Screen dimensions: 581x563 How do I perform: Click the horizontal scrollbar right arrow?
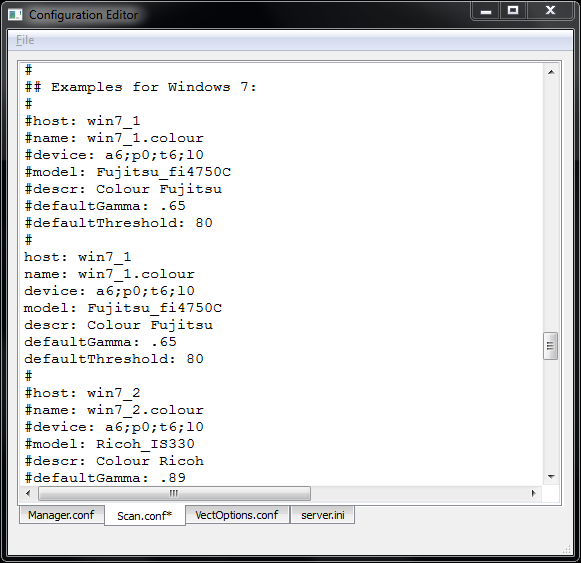tap(533, 493)
